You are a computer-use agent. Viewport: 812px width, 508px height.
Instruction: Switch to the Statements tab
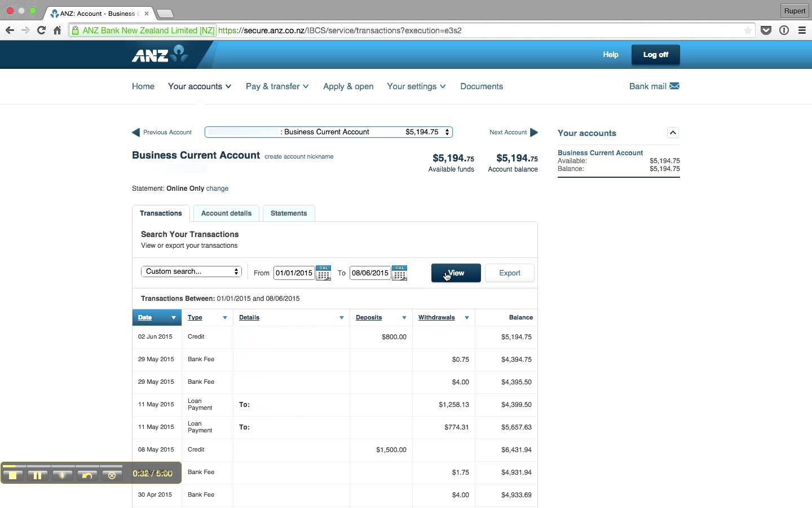click(288, 213)
